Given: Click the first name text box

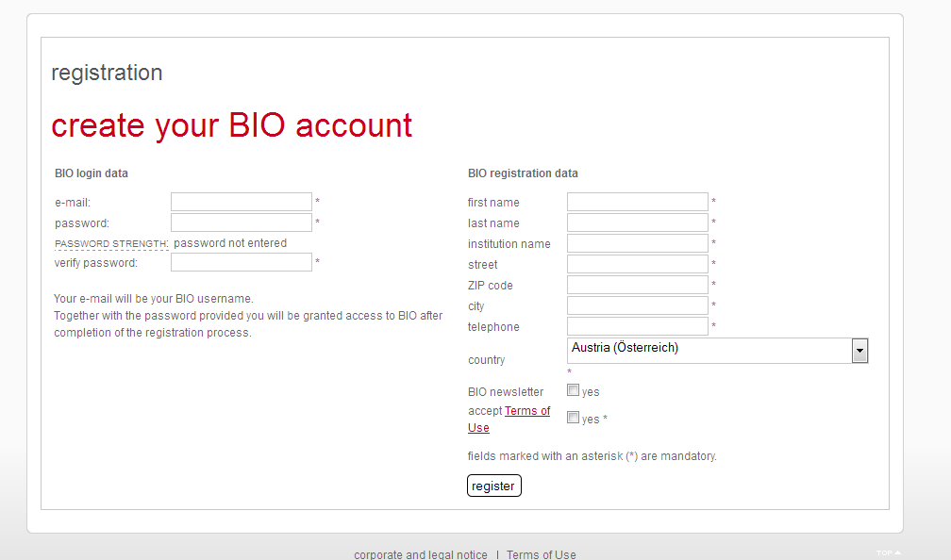Looking at the screenshot, I should click(637, 202).
